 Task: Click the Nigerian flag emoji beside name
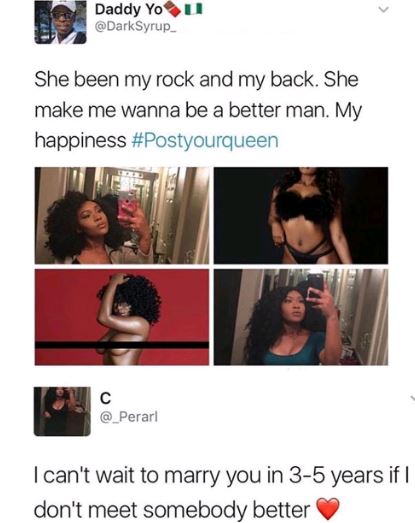point(193,10)
